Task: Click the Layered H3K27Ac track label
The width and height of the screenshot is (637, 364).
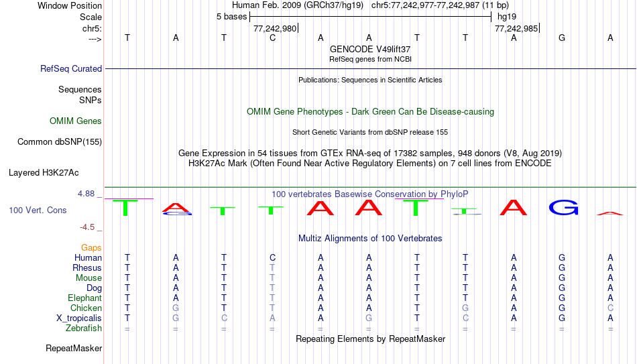Action: [x=44, y=173]
